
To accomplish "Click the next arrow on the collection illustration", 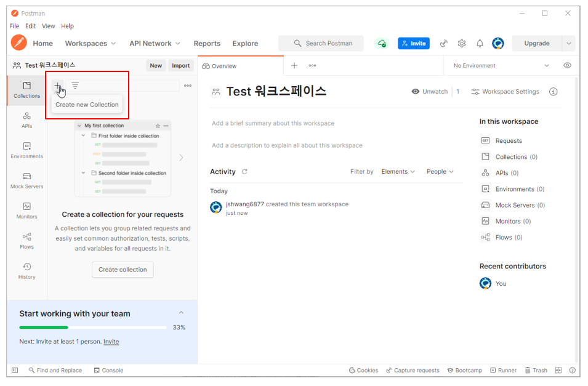I will [x=181, y=158].
